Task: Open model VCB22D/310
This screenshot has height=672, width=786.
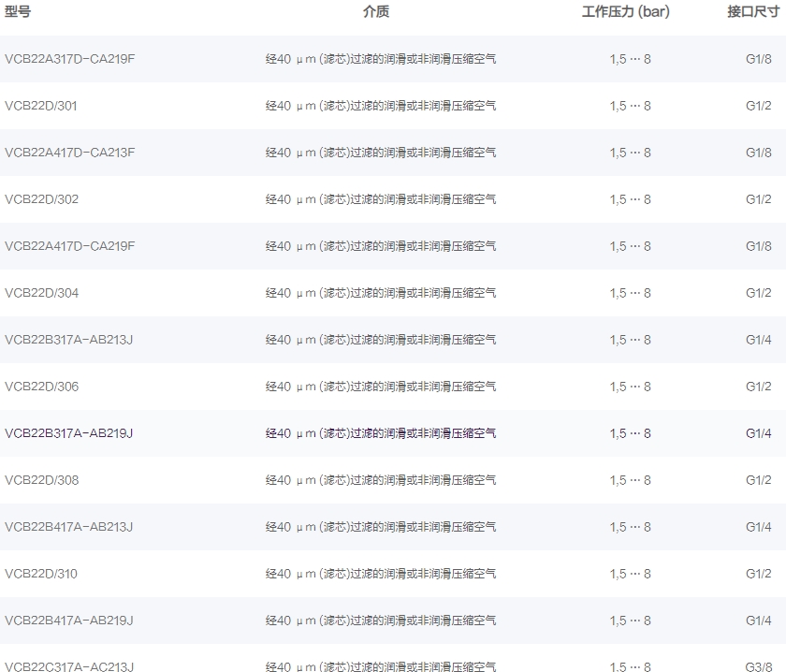Action: tap(41, 574)
